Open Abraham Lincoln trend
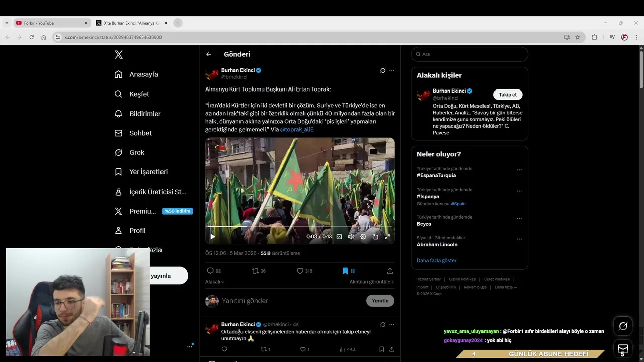Viewport: 644px width, 362px height. (437, 244)
